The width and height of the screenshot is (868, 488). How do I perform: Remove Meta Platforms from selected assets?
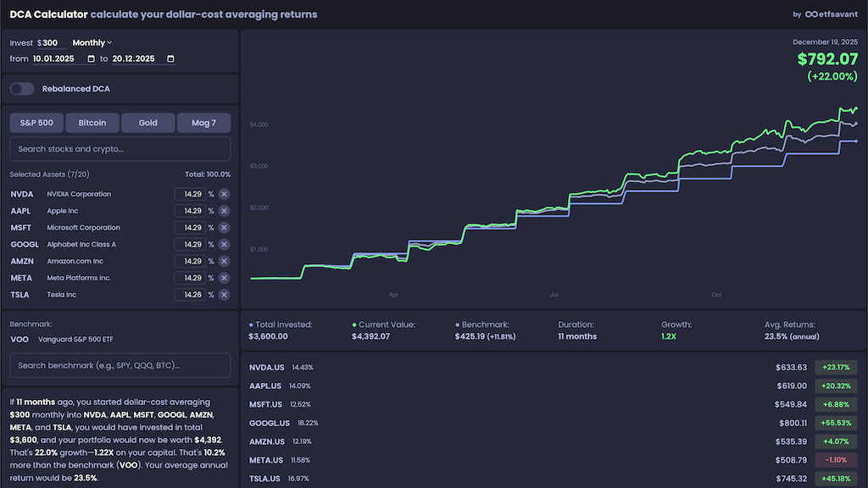(x=223, y=278)
